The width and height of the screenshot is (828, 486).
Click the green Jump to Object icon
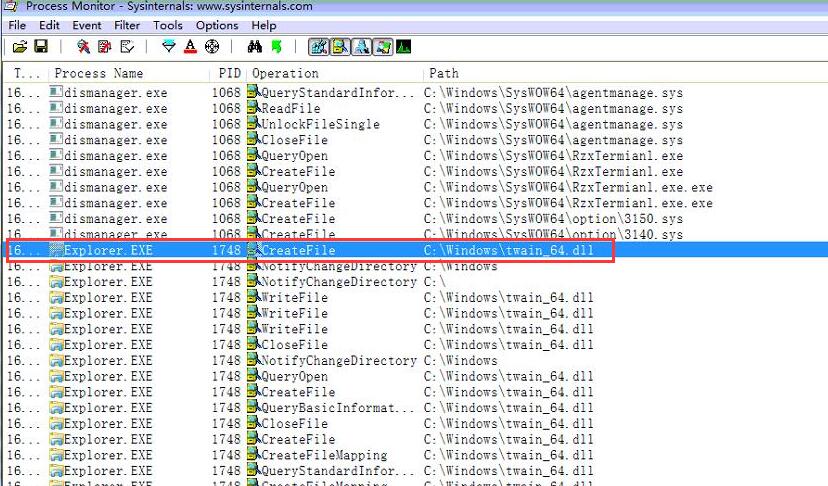pyautogui.click(x=276, y=47)
